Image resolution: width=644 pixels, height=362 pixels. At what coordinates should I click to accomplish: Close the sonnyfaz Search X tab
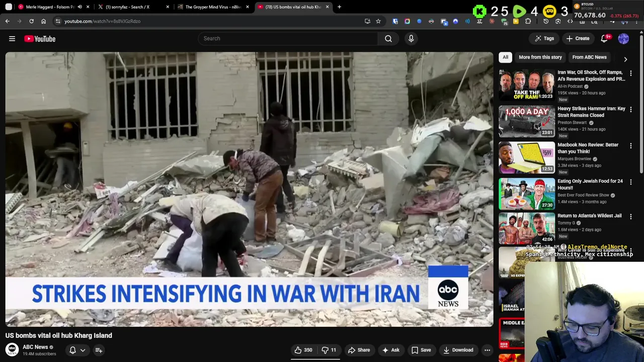coord(168,7)
